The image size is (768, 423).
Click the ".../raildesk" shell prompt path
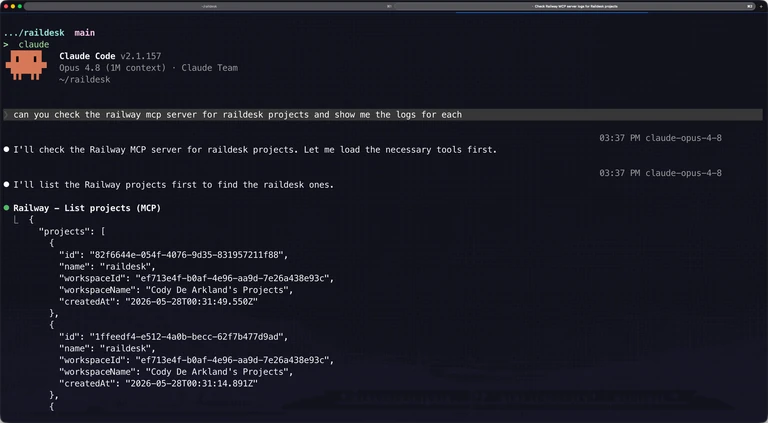point(34,33)
